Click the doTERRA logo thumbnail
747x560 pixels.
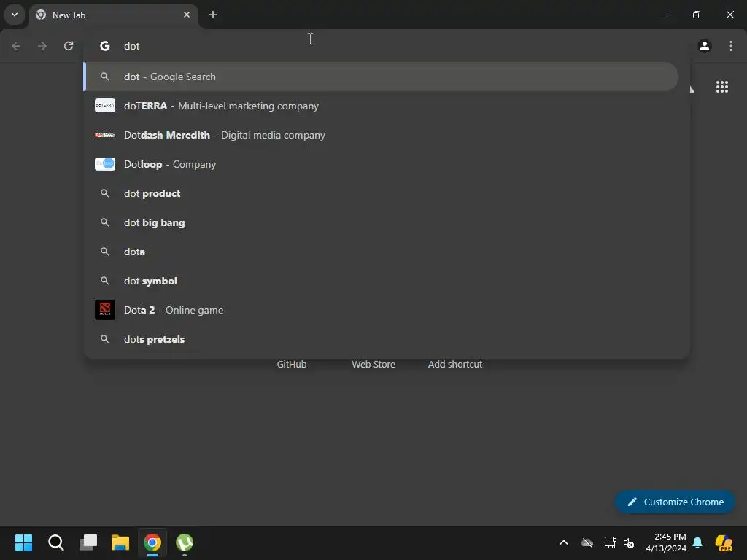coord(105,105)
